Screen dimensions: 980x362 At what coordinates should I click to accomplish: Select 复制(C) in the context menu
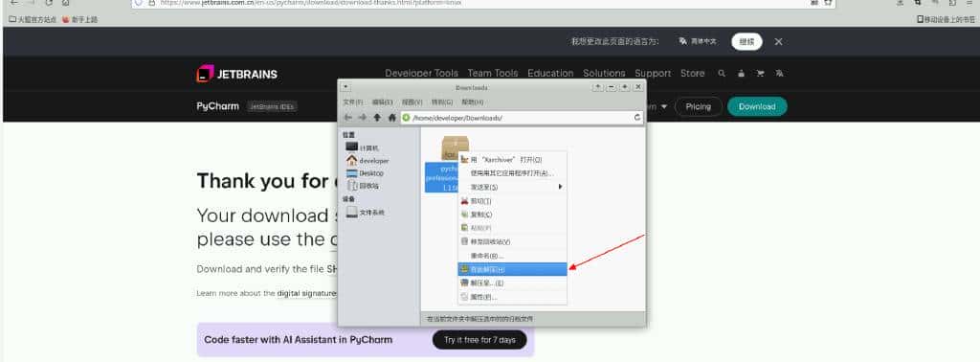(513, 215)
